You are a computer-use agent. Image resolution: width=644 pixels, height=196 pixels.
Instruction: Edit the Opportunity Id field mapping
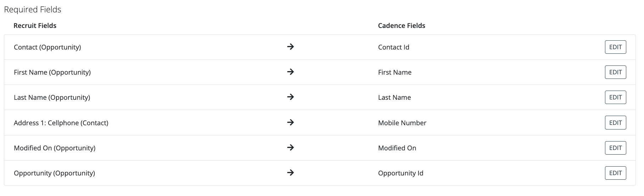tap(615, 173)
